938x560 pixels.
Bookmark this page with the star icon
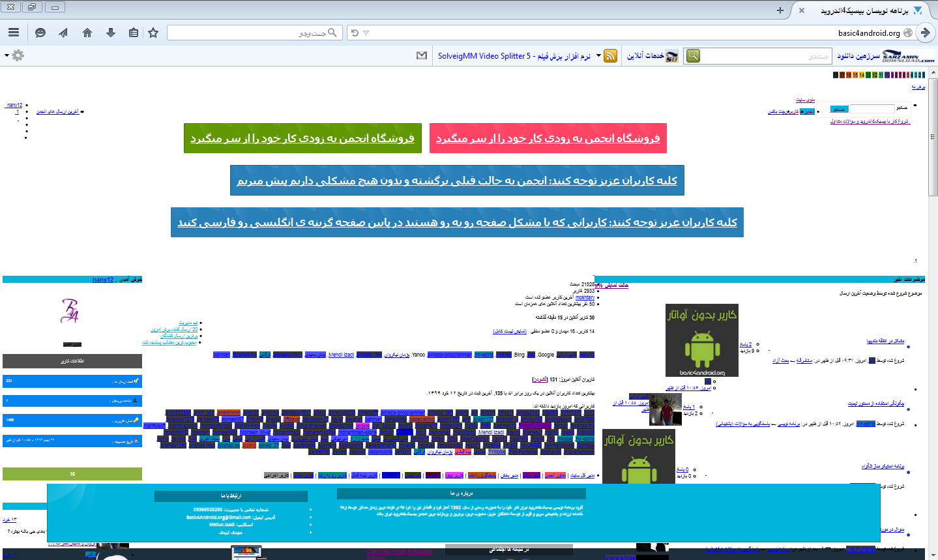tap(153, 33)
